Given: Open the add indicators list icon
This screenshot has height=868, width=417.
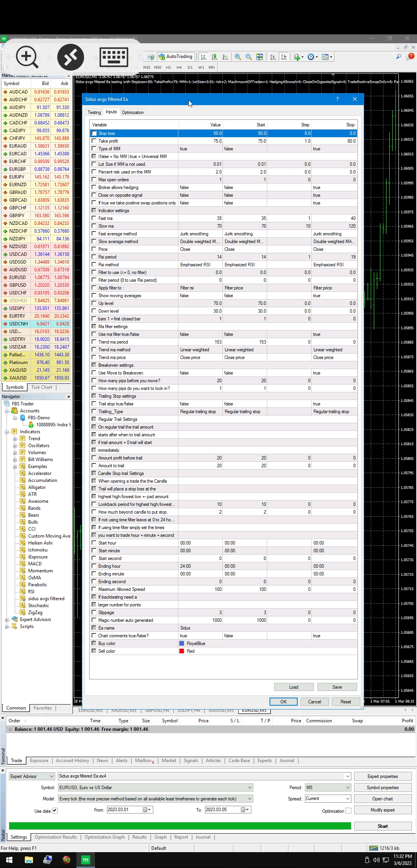Looking at the screenshot, I should pos(298,57).
